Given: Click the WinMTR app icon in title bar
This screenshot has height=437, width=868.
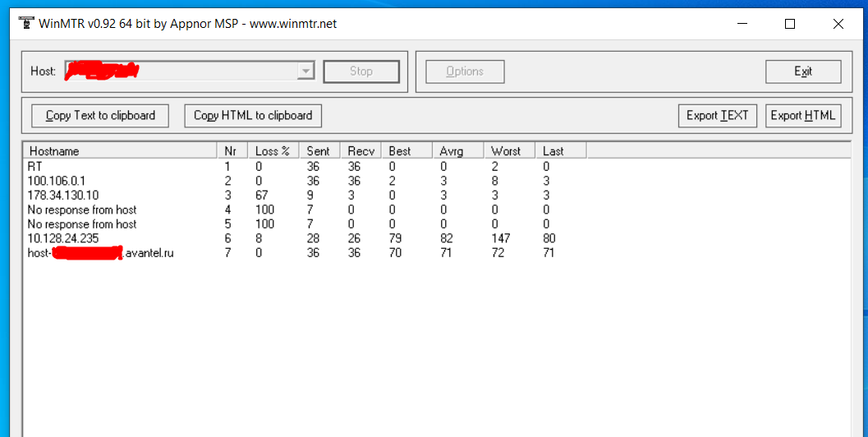Looking at the screenshot, I should point(25,23).
